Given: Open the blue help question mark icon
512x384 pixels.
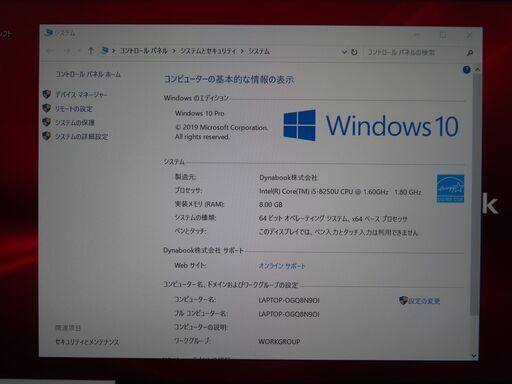Looking at the screenshot, I should coord(467,70).
